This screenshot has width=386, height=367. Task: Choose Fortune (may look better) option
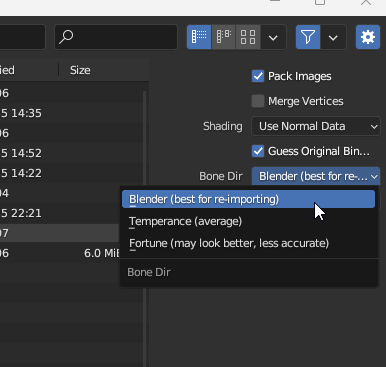click(248, 243)
